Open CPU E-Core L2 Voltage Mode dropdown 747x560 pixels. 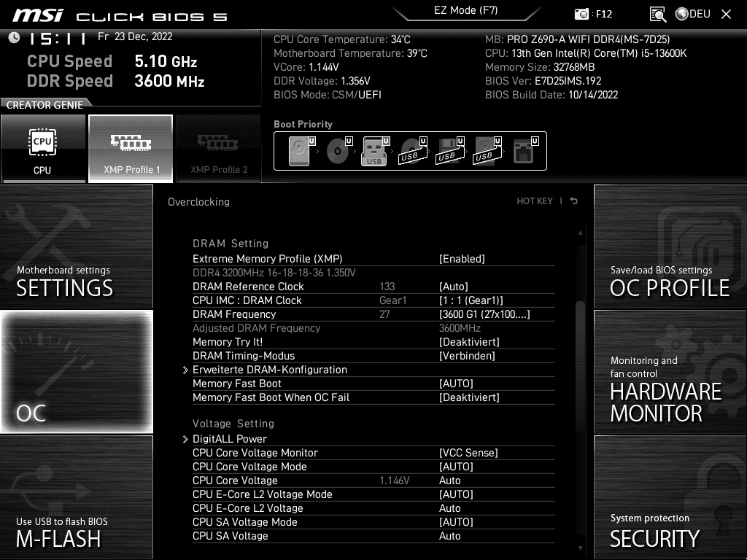coord(456,494)
